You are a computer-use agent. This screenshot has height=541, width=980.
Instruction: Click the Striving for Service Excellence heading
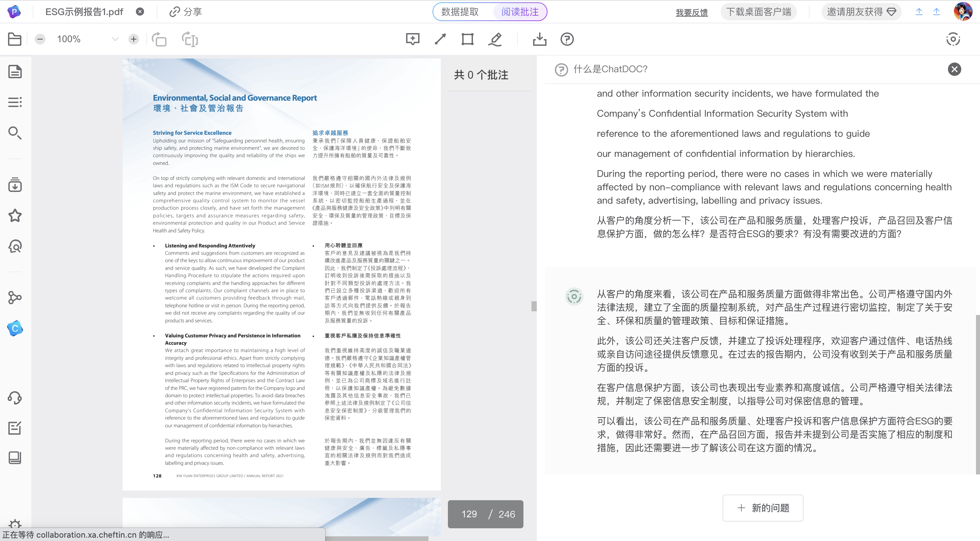point(192,133)
